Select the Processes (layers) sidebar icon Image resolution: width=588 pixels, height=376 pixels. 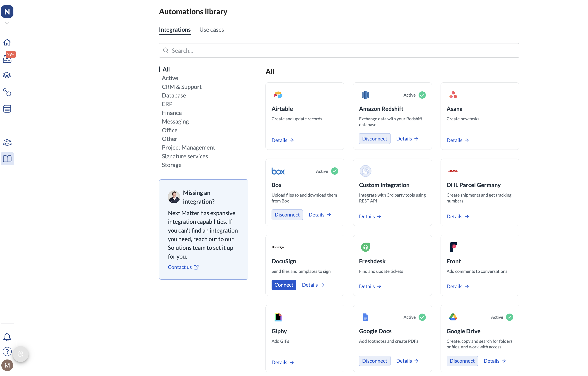coord(7,75)
